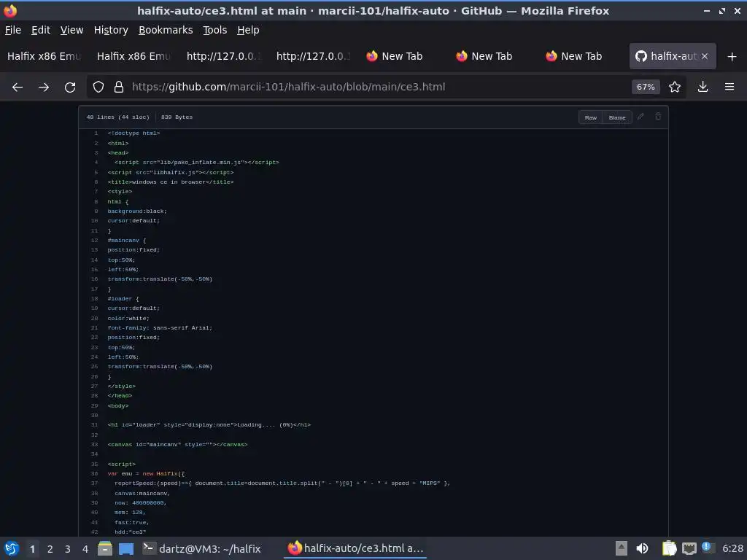This screenshot has height=560, width=747.
Task: Open the update notification tray icon
Action: (706, 547)
